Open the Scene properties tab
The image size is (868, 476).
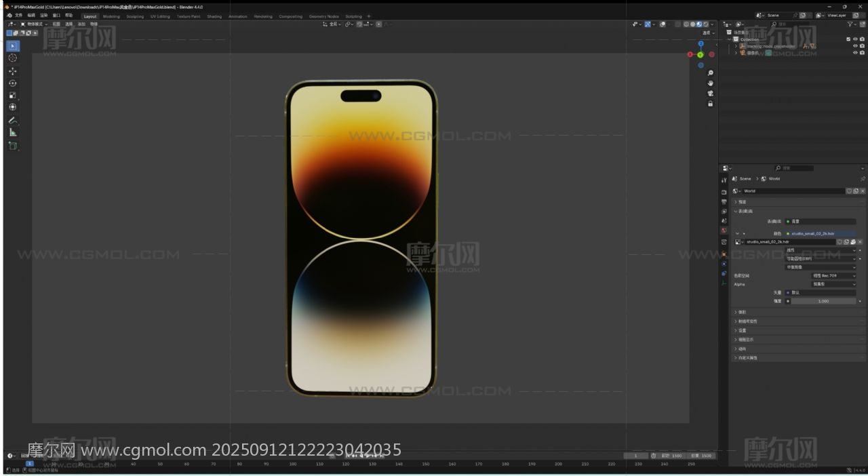(724, 221)
